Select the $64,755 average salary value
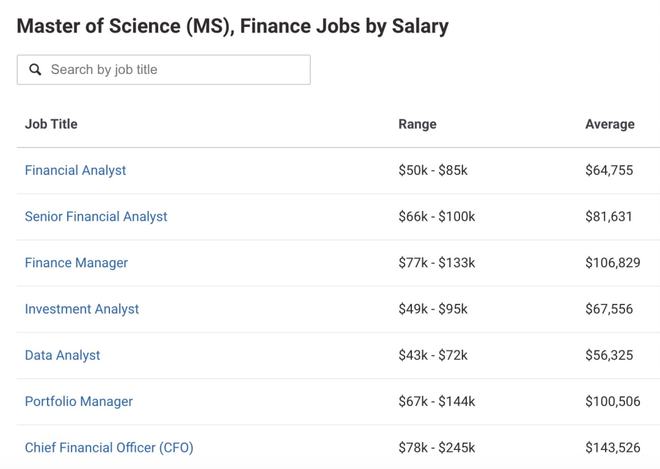Screen dimensions: 660x469 pos(609,170)
